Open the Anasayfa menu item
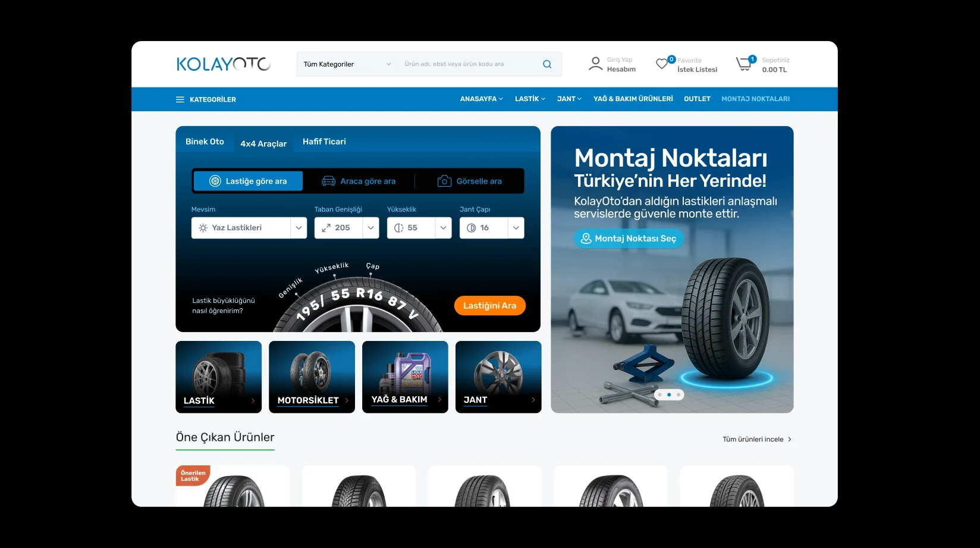980x548 pixels. 481,99
